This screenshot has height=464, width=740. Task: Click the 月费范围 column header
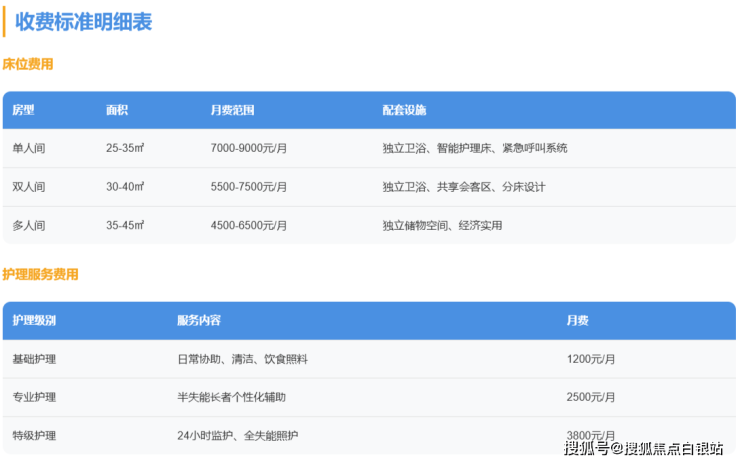coord(232,110)
